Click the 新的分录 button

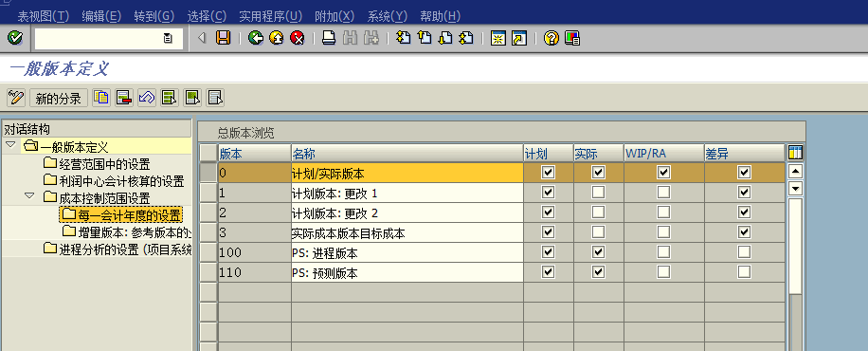59,98
